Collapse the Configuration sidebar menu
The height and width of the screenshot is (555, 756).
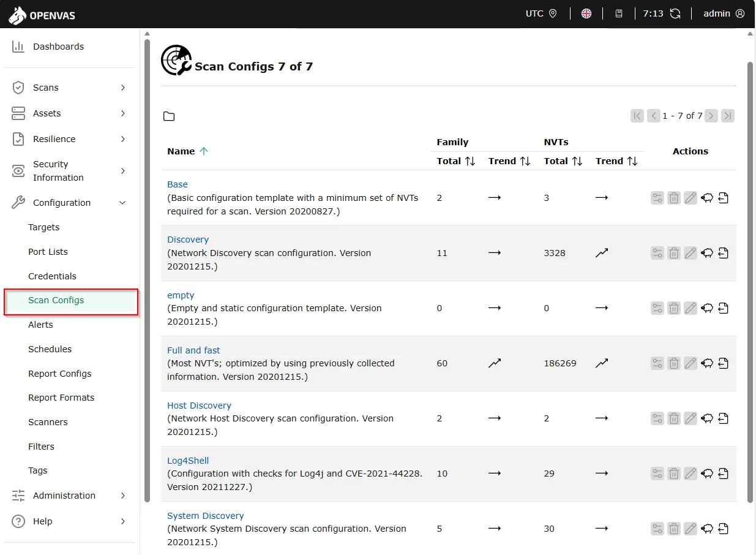[122, 203]
